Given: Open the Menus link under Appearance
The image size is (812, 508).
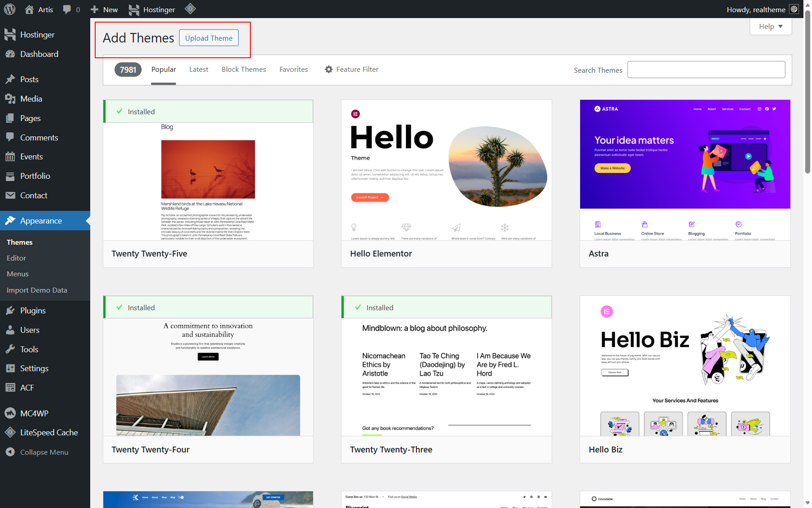Looking at the screenshot, I should [x=18, y=274].
